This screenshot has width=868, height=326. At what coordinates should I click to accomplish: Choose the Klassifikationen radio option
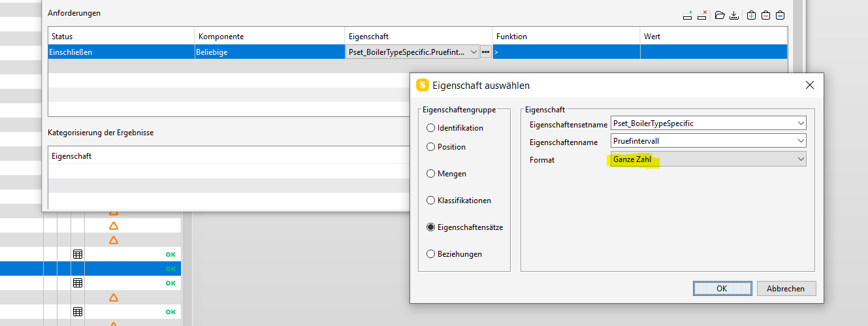[x=458, y=201]
